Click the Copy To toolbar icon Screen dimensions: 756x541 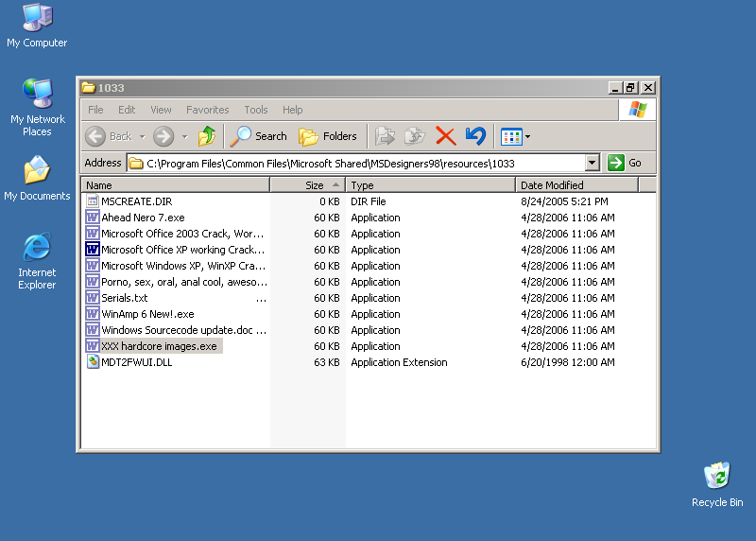[x=415, y=136]
